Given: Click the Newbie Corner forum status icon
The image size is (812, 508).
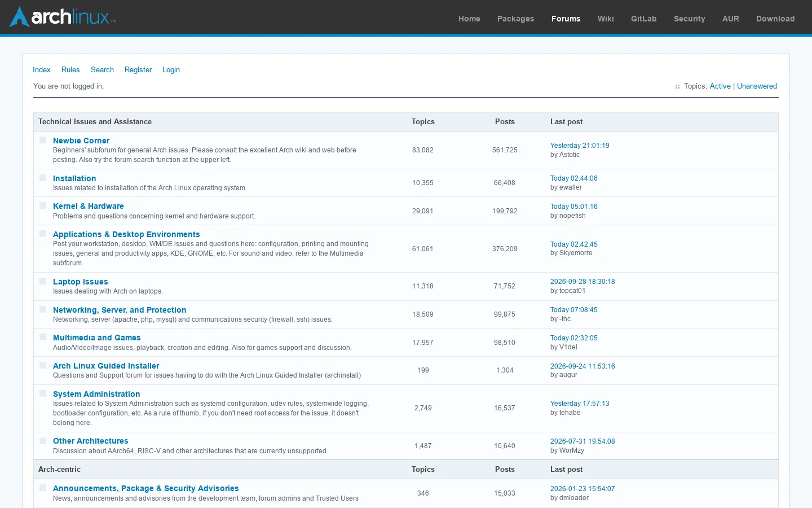Looking at the screenshot, I should point(43,140).
